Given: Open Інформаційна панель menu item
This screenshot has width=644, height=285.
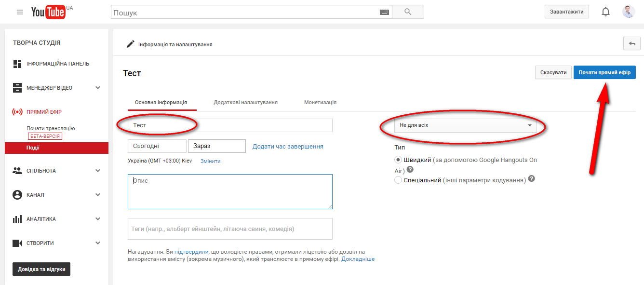Looking at the screenshot, I should (x=58, y=64).
